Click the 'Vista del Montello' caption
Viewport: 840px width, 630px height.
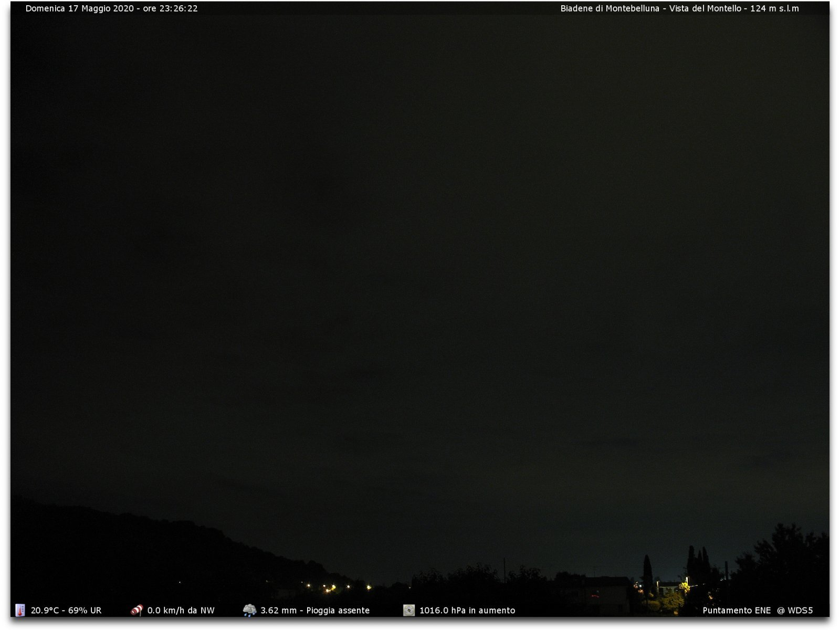pos(705,8)
